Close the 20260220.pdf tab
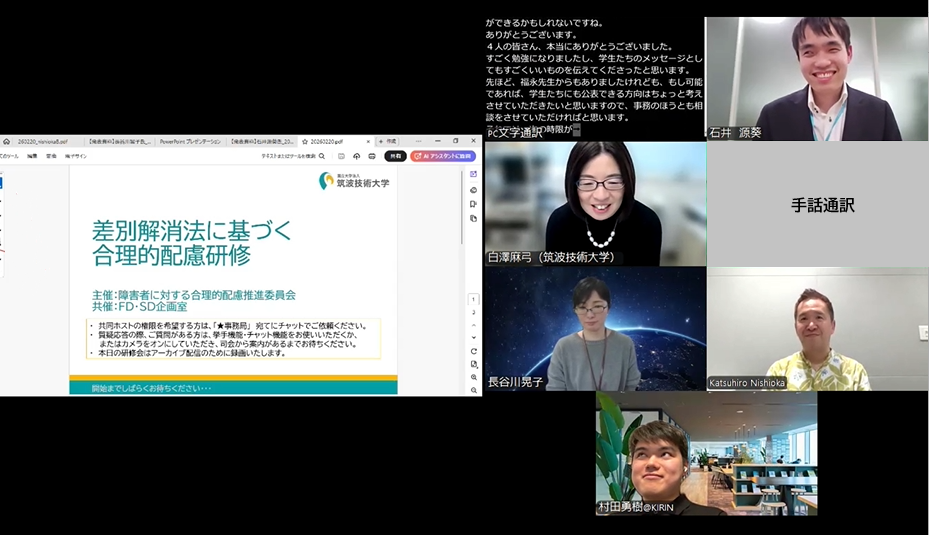Viewport: 929px width, 535px height. (368, 142)
